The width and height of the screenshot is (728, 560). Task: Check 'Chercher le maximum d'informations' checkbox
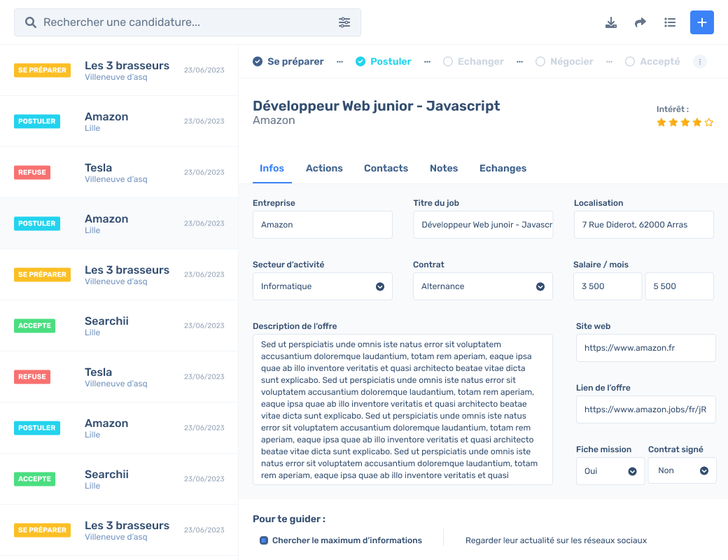pyautogui.click(x=264, y=540)
